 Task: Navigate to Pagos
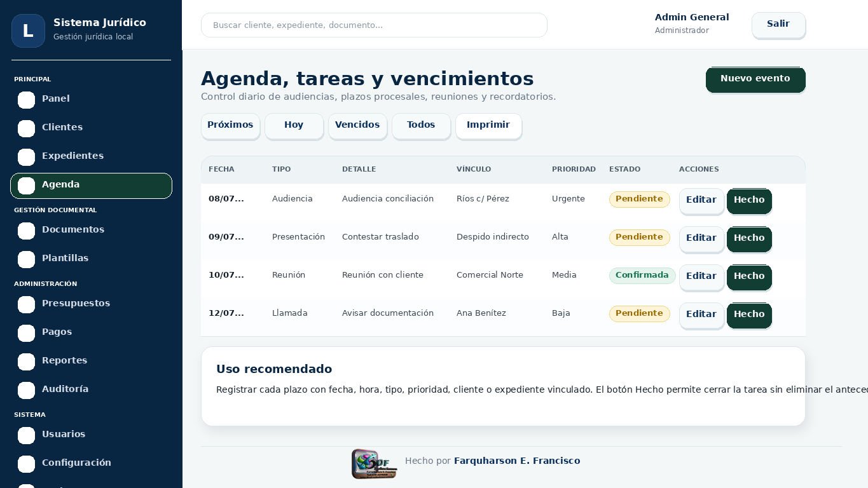tap(91, 332)
